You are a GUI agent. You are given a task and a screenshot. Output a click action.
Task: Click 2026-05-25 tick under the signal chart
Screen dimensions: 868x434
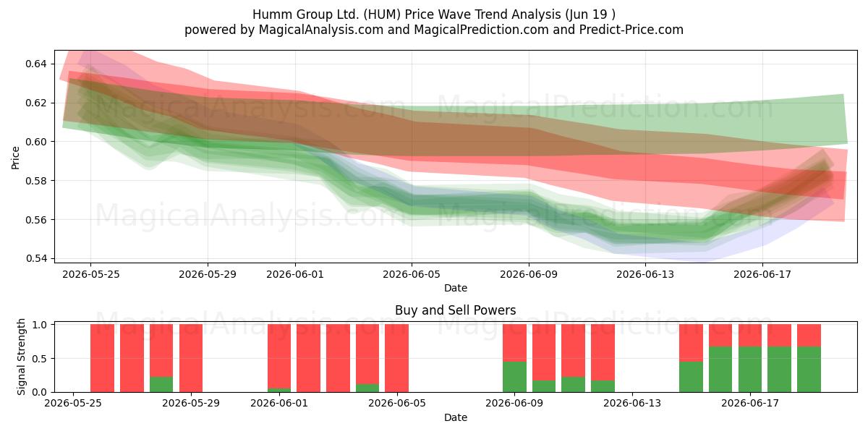tap(73, 404)
